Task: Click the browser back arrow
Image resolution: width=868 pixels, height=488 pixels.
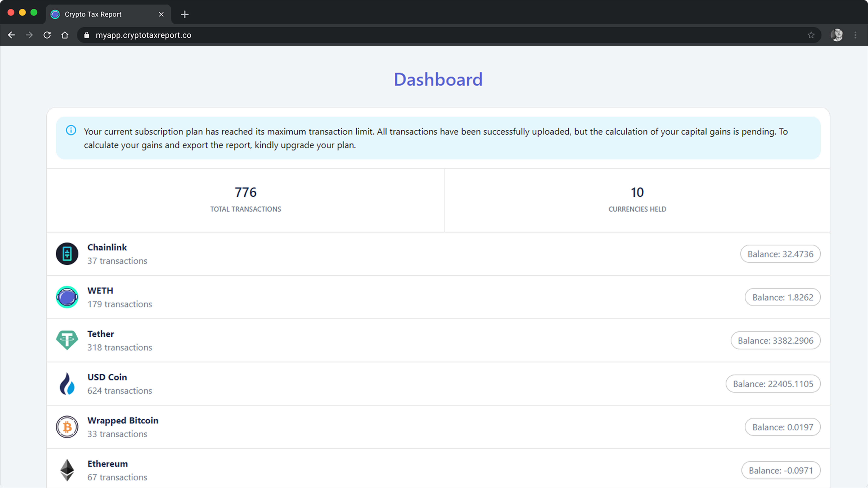Action: [x=11, y=35]
